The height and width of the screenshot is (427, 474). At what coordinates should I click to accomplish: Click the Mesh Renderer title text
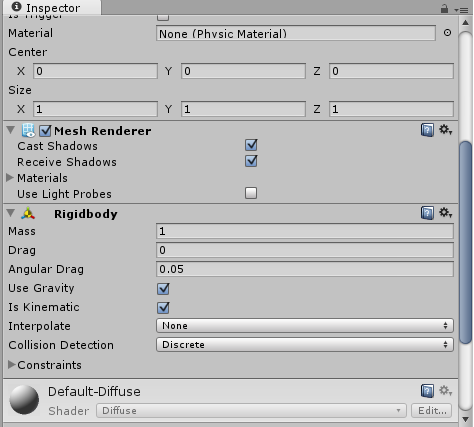tap(103, 131)
